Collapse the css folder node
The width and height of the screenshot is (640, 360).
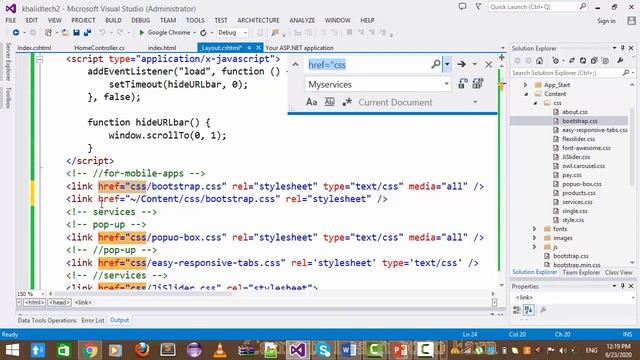(535, 103)
